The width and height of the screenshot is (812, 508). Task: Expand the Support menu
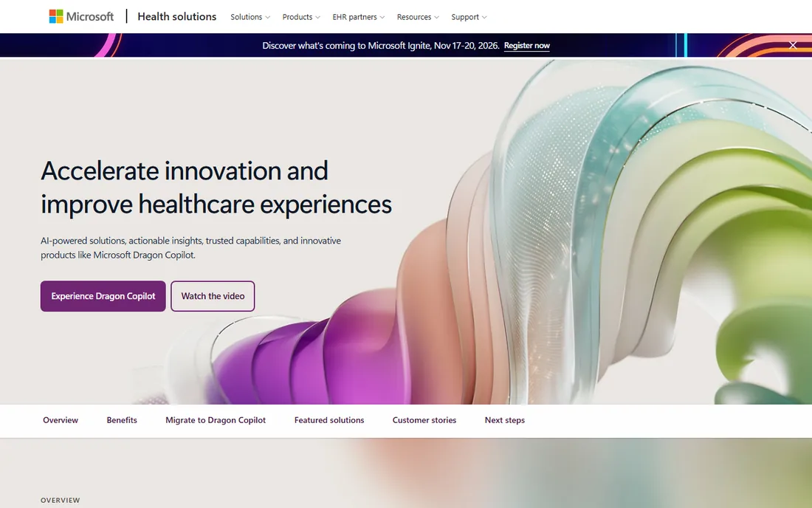(469, 17)
